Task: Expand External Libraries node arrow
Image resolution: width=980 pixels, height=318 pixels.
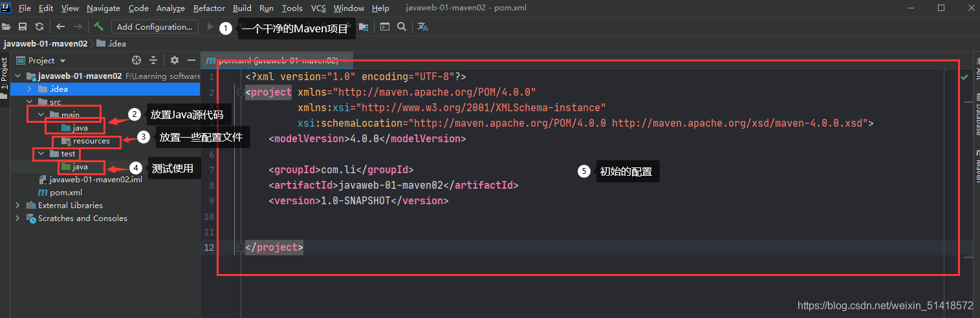Action: [x=18, y=205]
